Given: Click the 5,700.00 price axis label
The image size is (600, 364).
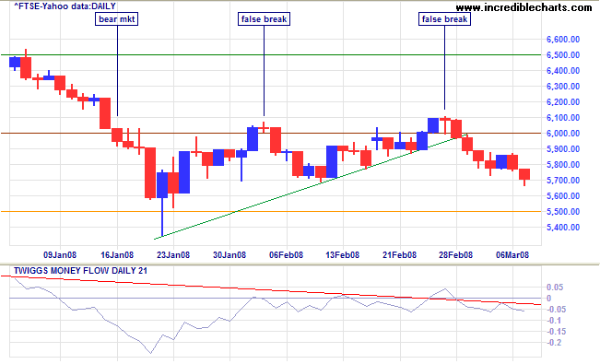Looking at the screenshot, I should pos(563,181).
